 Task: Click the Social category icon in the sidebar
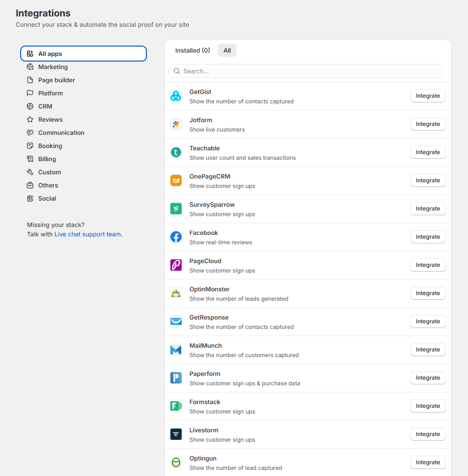pyautogui.click(x=29, y=198)
